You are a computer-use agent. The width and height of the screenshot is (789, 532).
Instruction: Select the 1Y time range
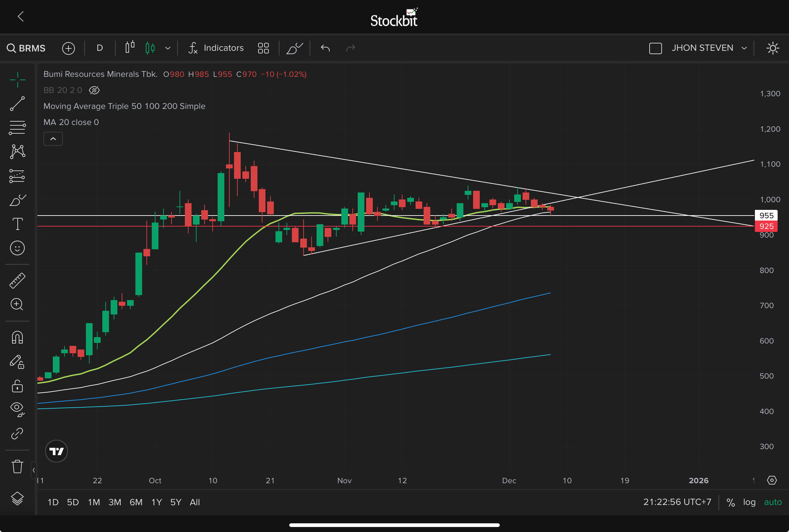tap(156, 502)
